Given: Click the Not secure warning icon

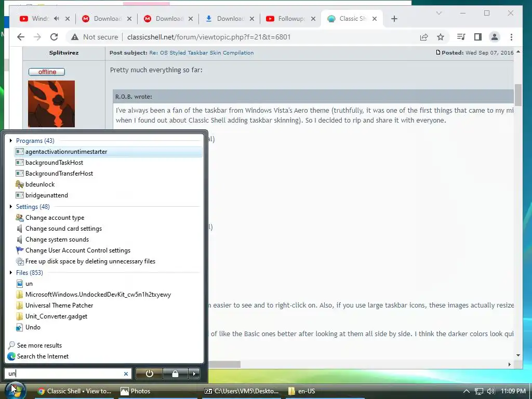Looking at the screenshot, I should tap(75, 37).
